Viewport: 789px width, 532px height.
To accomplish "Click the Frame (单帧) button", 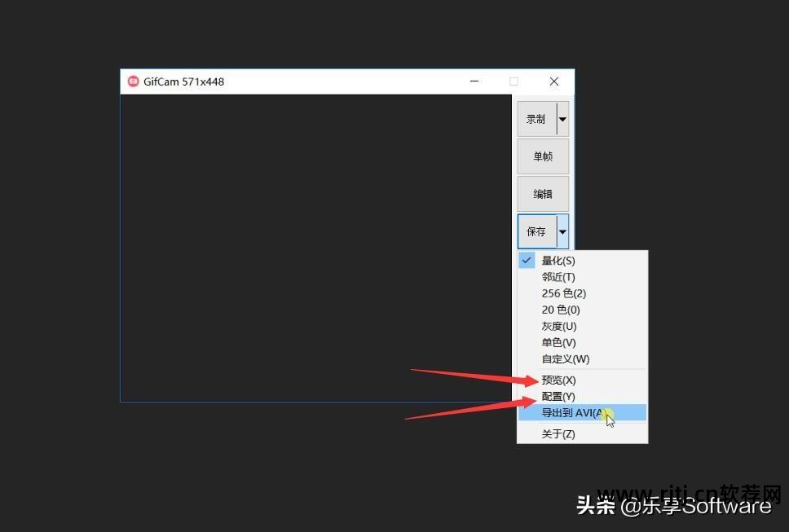I will (x=542, y=156).
